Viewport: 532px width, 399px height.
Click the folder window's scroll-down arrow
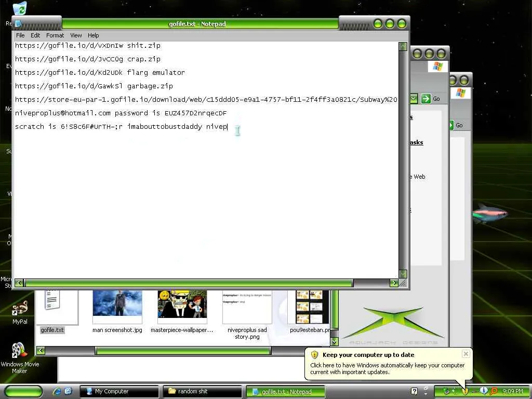point(334,342)
